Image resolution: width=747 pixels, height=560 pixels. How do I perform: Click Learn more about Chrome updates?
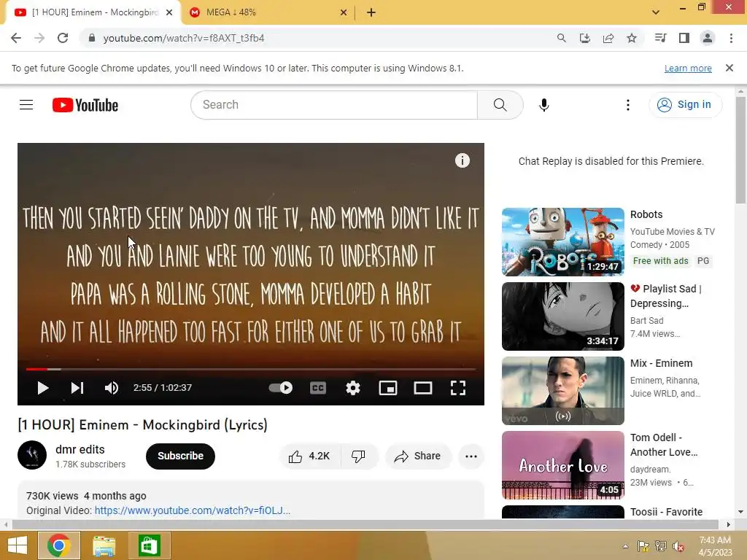688,69
